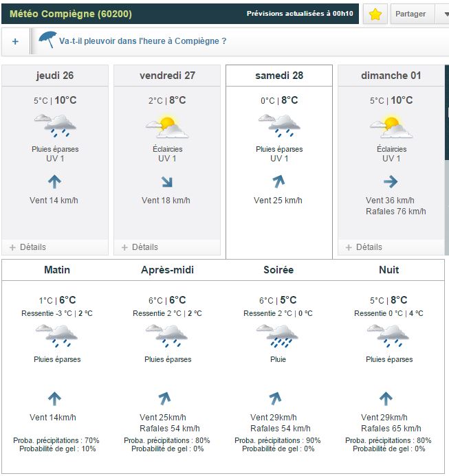Click the Partager button
The height and width of the screenshot is (476, 449).
pyautogui.click(x=411, y=14)
